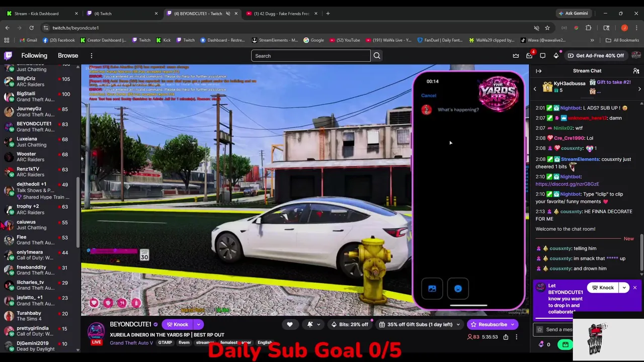Toggle follow heart button
Viewport: 644px width, 362px height.
pyautogui.click(x=290, y=324)
